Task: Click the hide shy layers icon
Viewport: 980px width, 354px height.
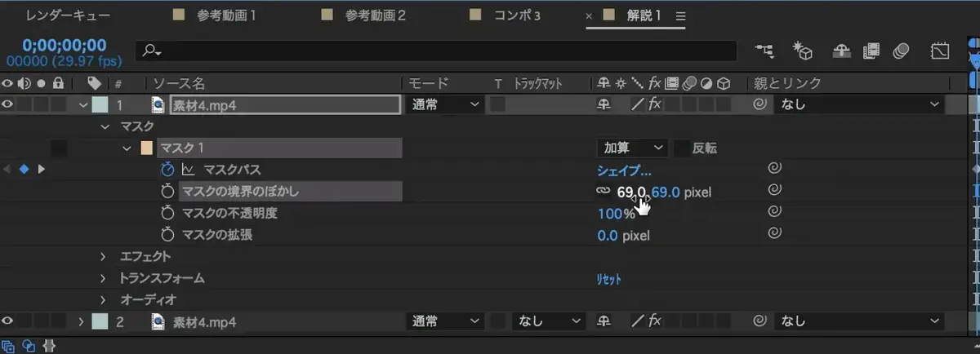Action: click(x=841, y=51)
